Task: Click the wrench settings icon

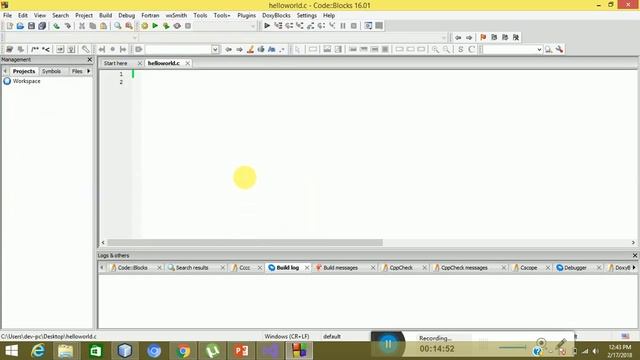Action: [x=560, y=49]
